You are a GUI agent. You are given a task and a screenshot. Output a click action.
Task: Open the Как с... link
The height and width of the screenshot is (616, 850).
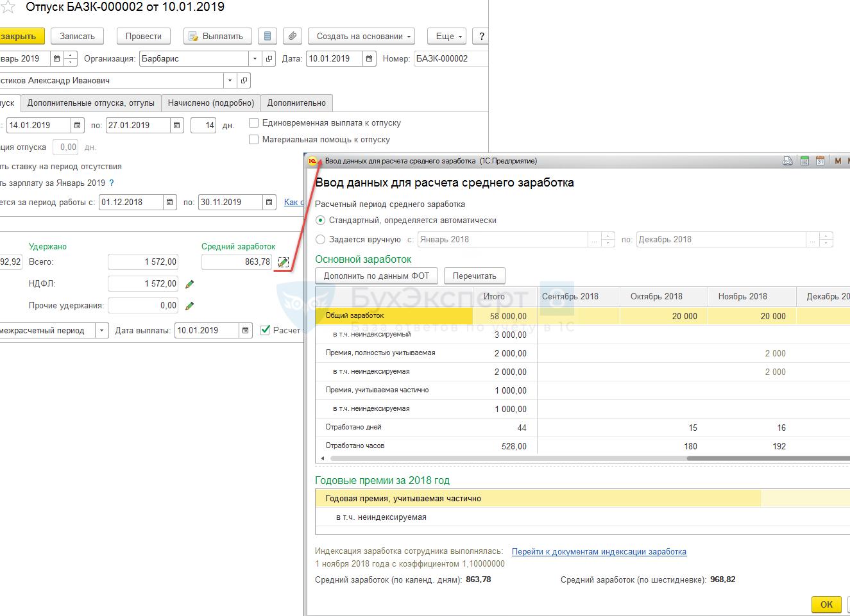click(294, 202)
